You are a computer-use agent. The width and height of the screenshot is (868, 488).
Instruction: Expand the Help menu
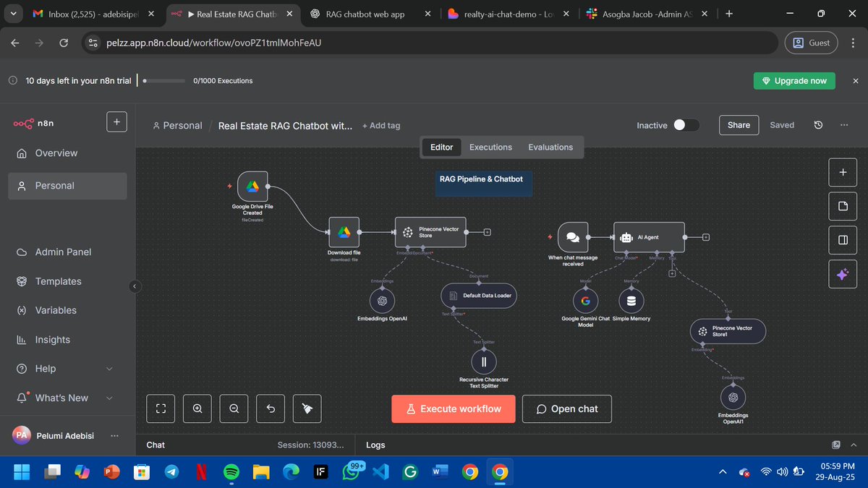point(65,369)
